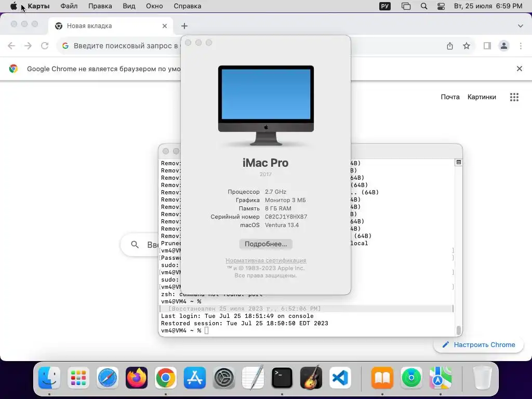Open Spotlight search in menu bar
The height and width of the screenshot is (399, 532).
pyautogui.click(x=424, y=6)
